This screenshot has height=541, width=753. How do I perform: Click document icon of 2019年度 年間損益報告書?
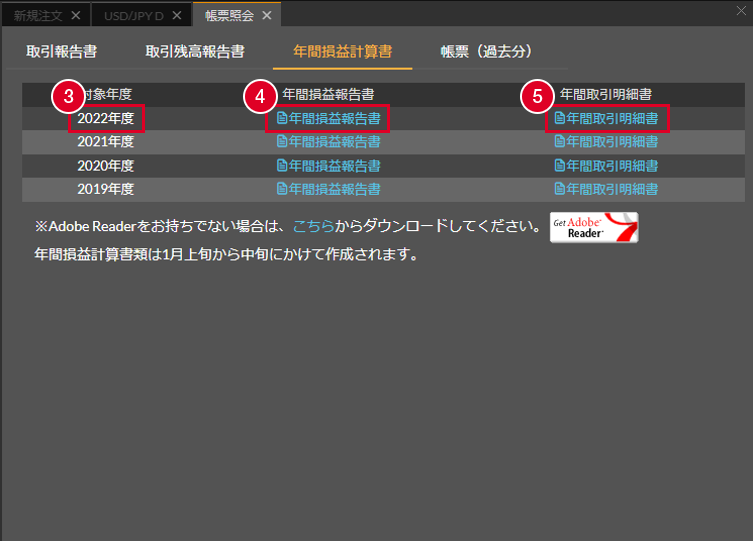282,189
